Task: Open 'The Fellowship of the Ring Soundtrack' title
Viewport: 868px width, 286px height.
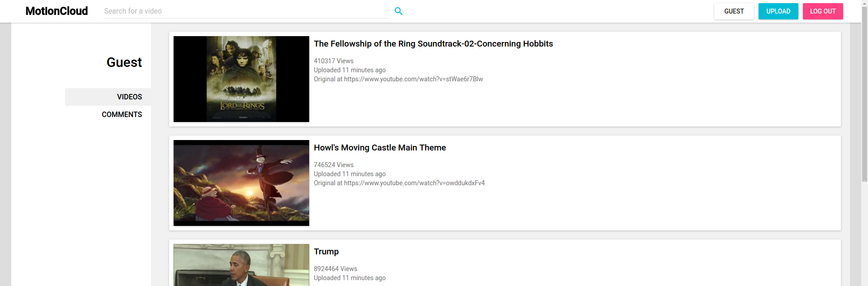Action: 433,44
